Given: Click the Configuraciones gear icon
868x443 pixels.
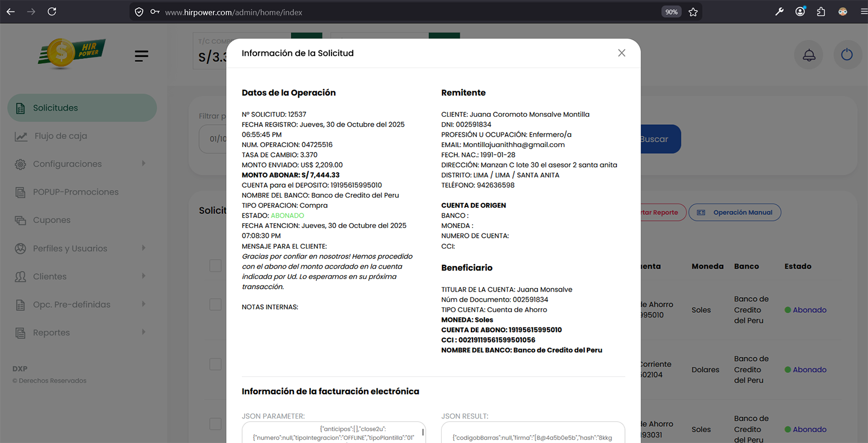Looking at the screenshot, I should pyautogui.click(x=21, y=164).
